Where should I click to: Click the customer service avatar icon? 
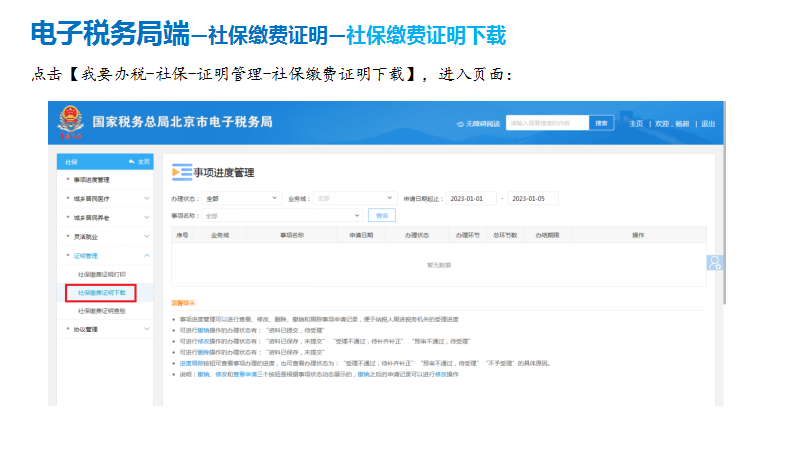(x=715, y=263)
